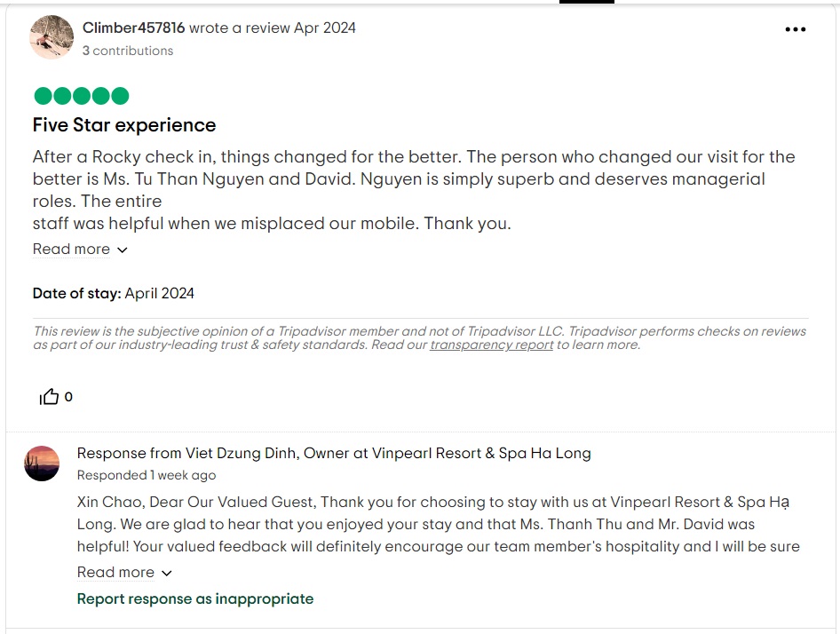Click the Responded 1 week ago timestamp
The height and width of the screenshot is (634, 840).
click(146, 475)
